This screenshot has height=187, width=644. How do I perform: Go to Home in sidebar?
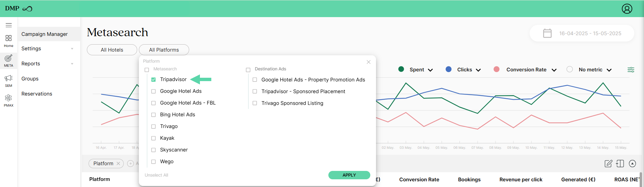click(x=9, y=41)
